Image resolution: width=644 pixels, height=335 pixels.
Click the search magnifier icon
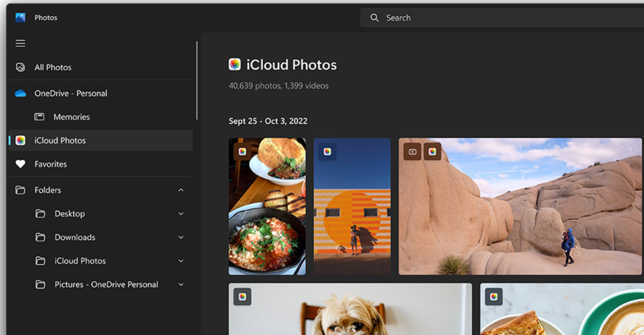tap(374, 18)
